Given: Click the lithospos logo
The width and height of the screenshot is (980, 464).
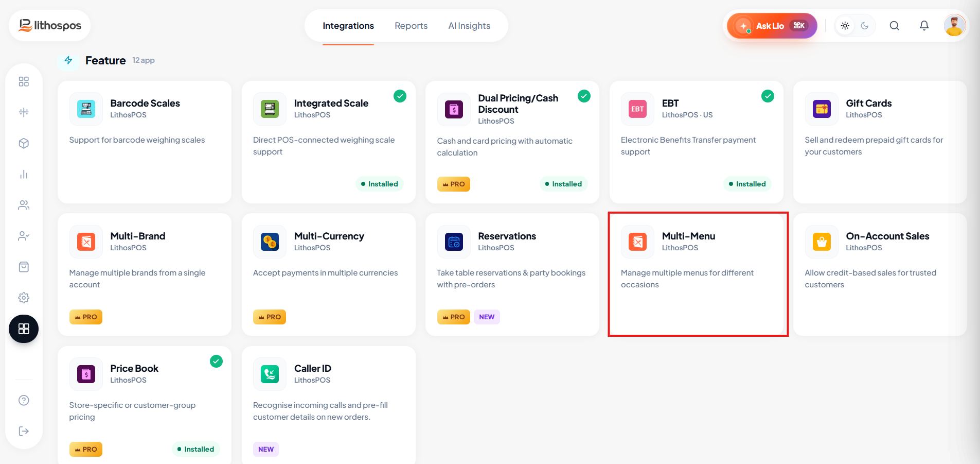Looking at the screenshot, I should (50, 25).
